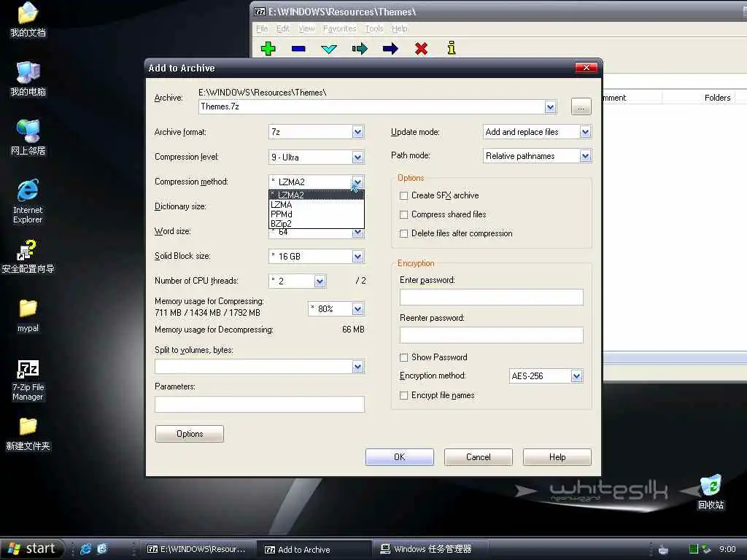The height and width of the screenshot is (560, 747).
Task: Enable Show Password checkbox
Action: [x=403, y=357]
